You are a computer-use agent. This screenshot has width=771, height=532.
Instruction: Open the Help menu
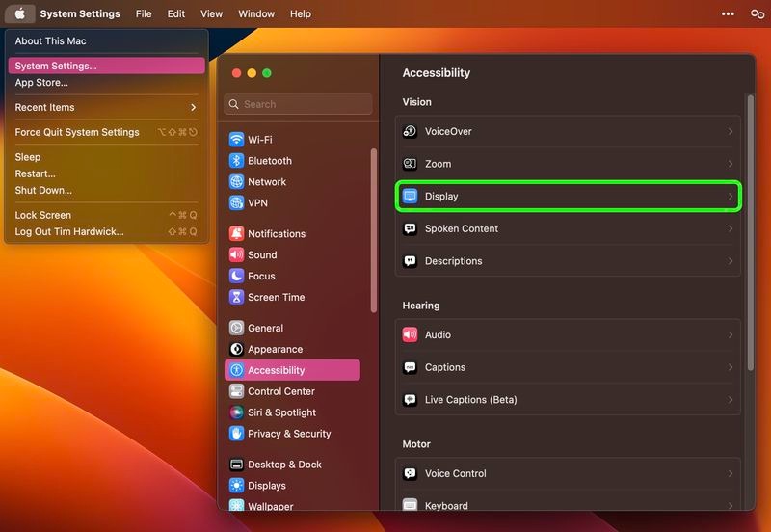click(301, 13)
